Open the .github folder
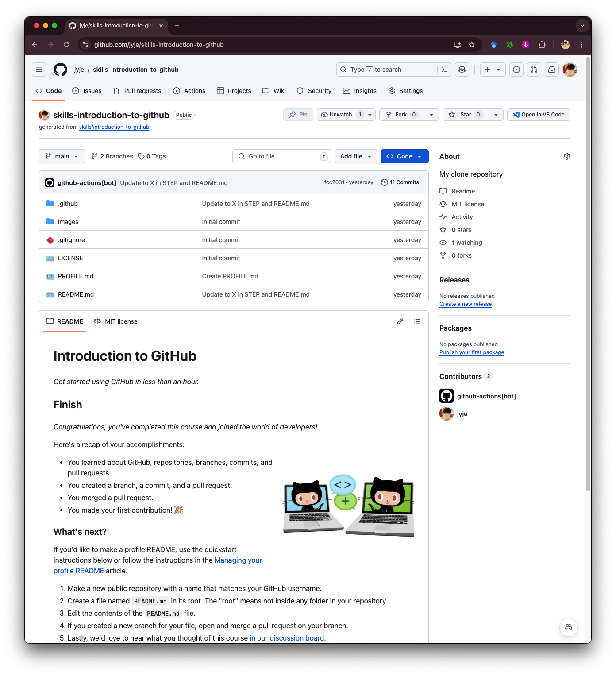 [68, 204]
